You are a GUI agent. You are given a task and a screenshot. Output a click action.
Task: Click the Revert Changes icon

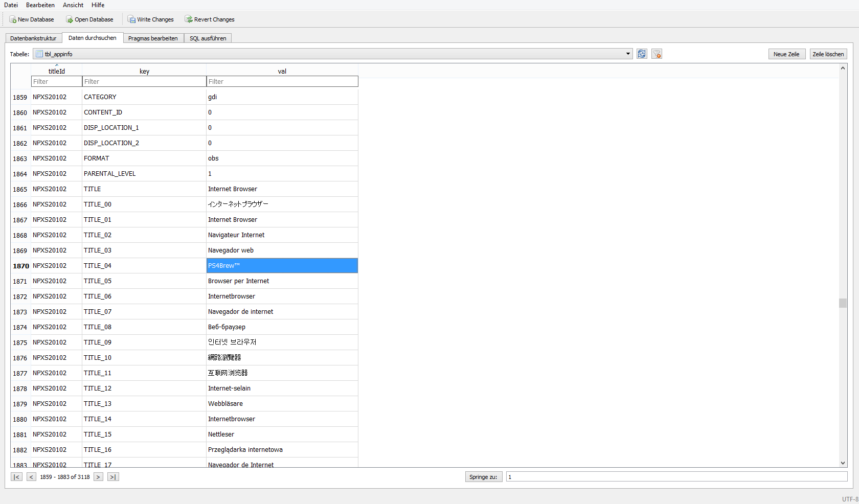pyautogui.click(x=189, y=19)
